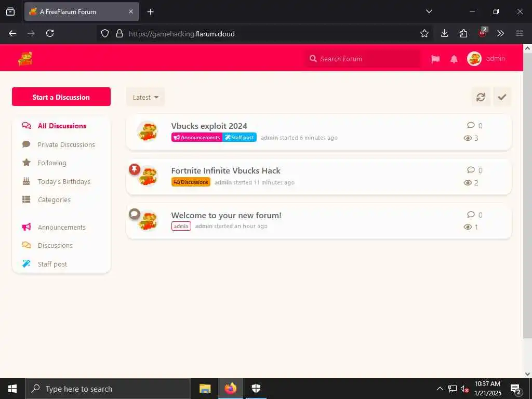Click the sticky pin badge on Fortnite post

pos(135,169)
